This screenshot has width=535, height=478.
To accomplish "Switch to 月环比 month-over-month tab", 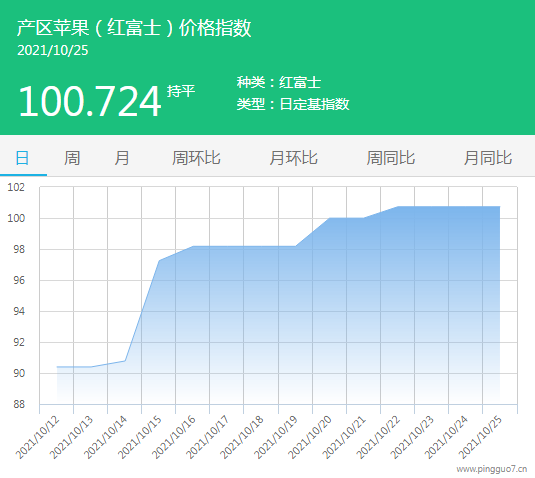I will 293,158.
